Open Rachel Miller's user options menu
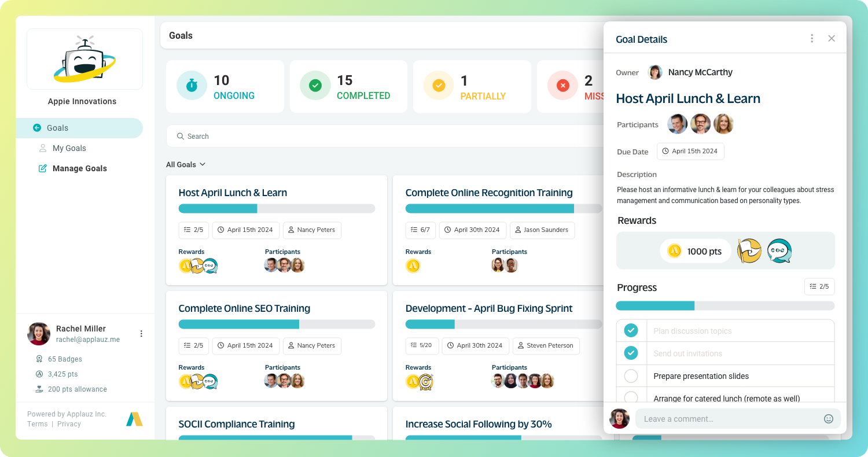This screenshot has width=868, height=457. (141, 334)
